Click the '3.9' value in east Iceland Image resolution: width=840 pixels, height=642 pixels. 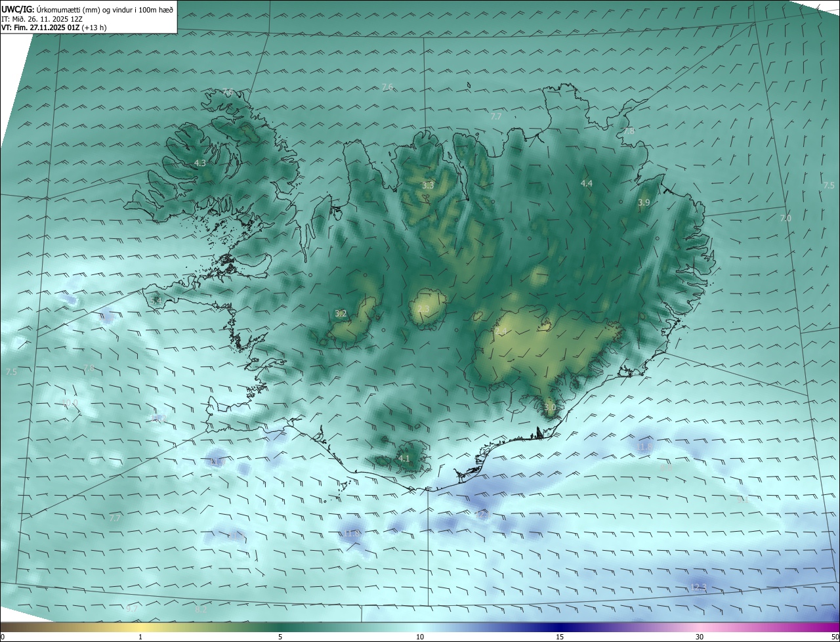click(644, 203)
